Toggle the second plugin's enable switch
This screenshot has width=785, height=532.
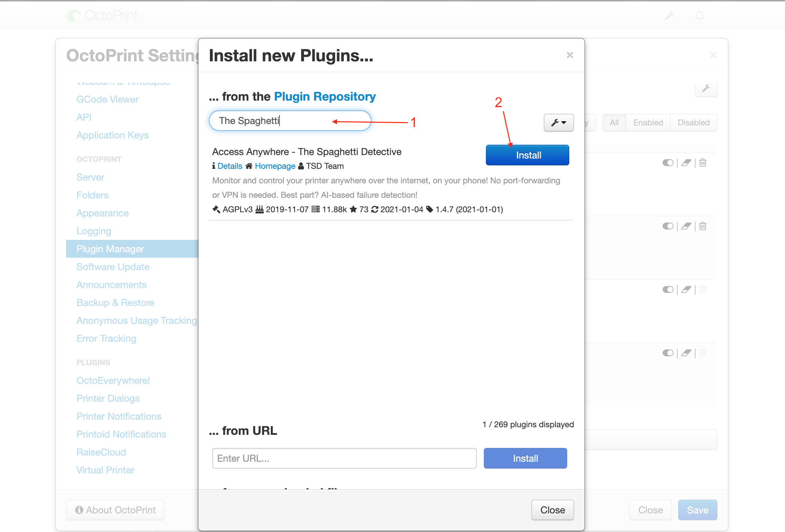point(668,226)
